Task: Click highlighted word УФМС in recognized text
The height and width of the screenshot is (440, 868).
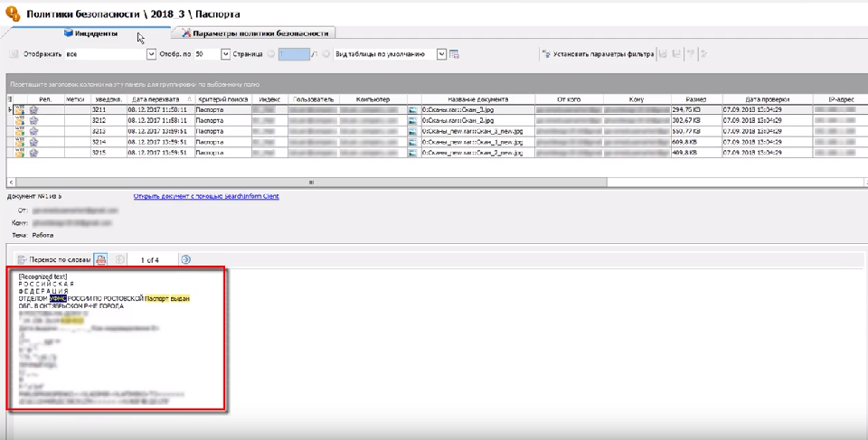Action: 58,298
